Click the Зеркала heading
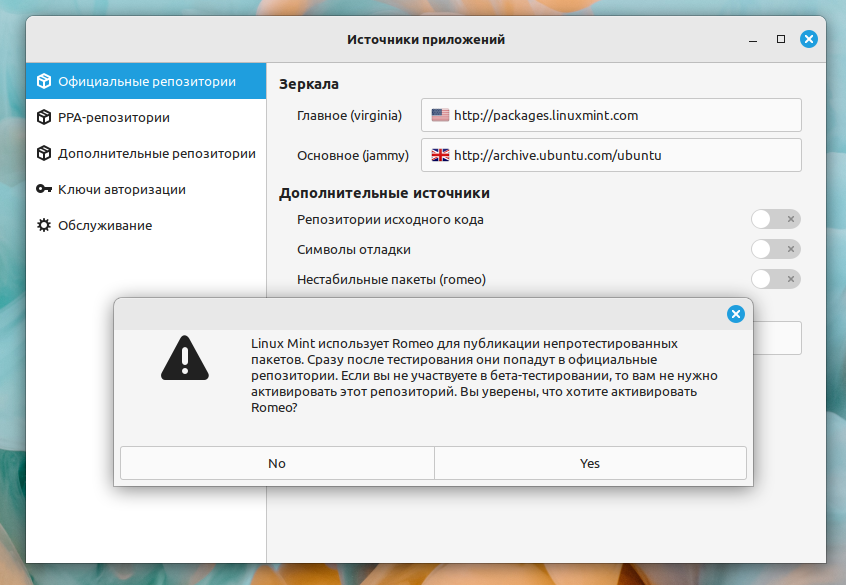 click(x=309, y=84)
